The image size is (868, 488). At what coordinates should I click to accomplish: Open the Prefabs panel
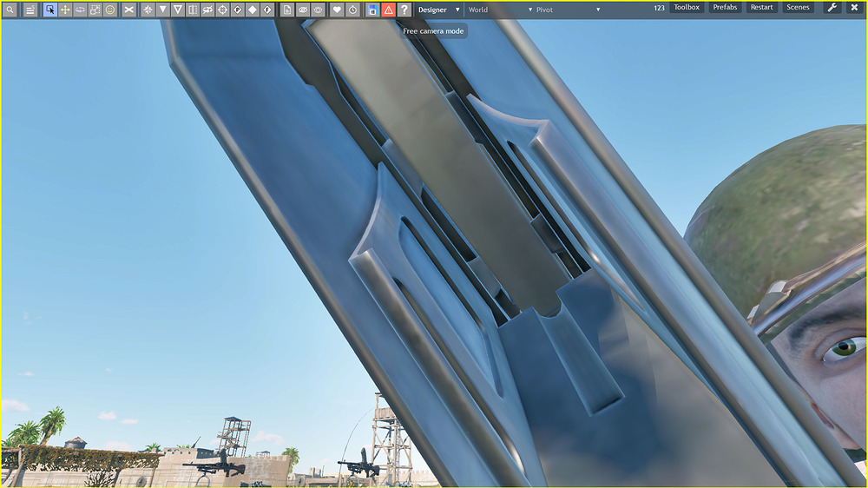[x=725, y=8]
